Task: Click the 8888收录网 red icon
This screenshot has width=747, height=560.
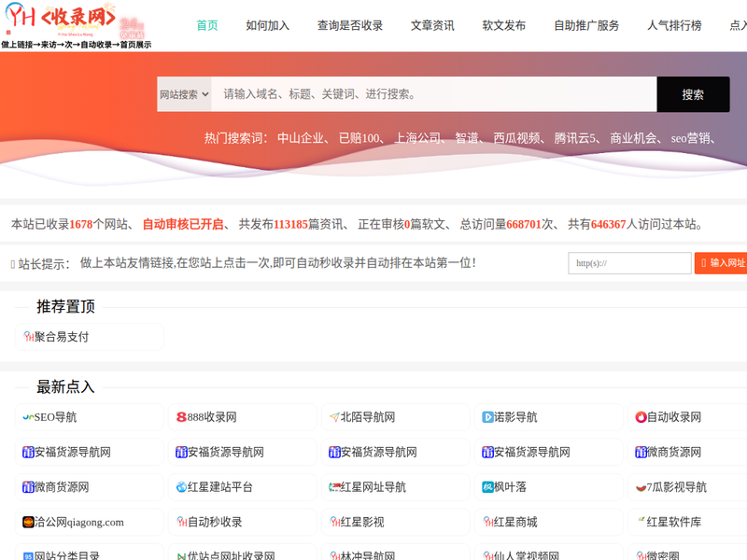Action: 181,417
